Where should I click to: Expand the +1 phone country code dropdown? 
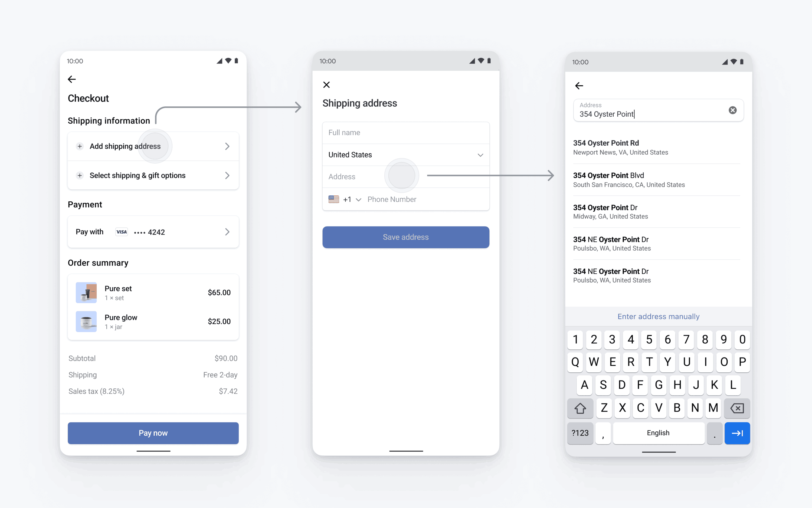pos(345,199)
